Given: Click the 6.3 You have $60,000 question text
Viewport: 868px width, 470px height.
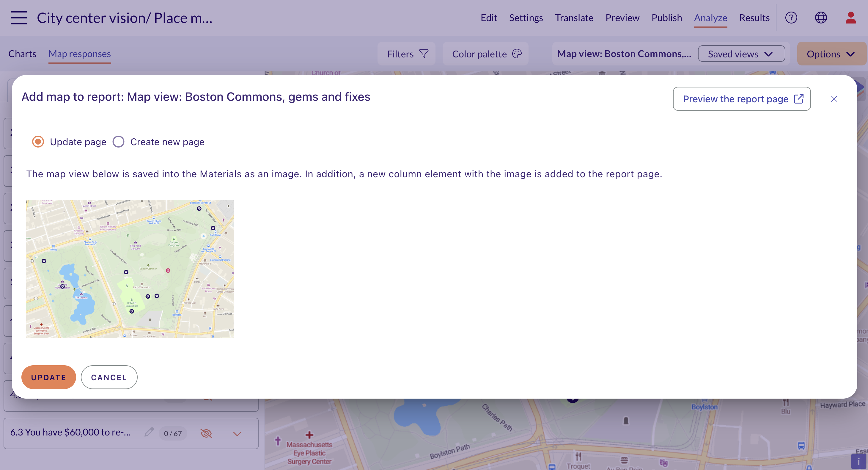Looking at the screenshot, I should [71, 432].
